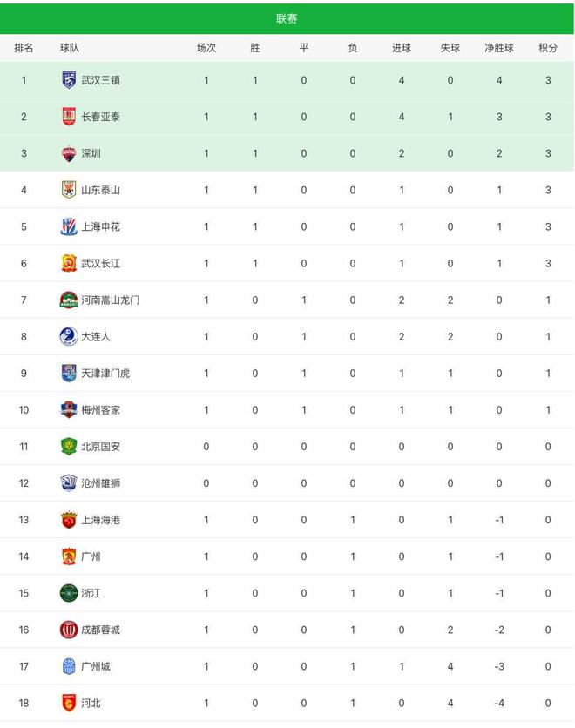Click the Wuhan Three Towns (武汉三镇) team logo

click(x=69, y=80)
